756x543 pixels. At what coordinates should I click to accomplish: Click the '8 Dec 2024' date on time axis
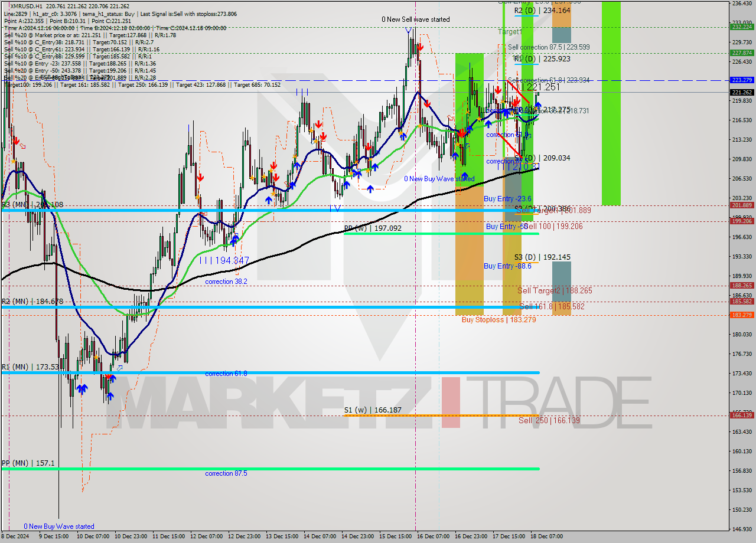click(x=16, y=537)
